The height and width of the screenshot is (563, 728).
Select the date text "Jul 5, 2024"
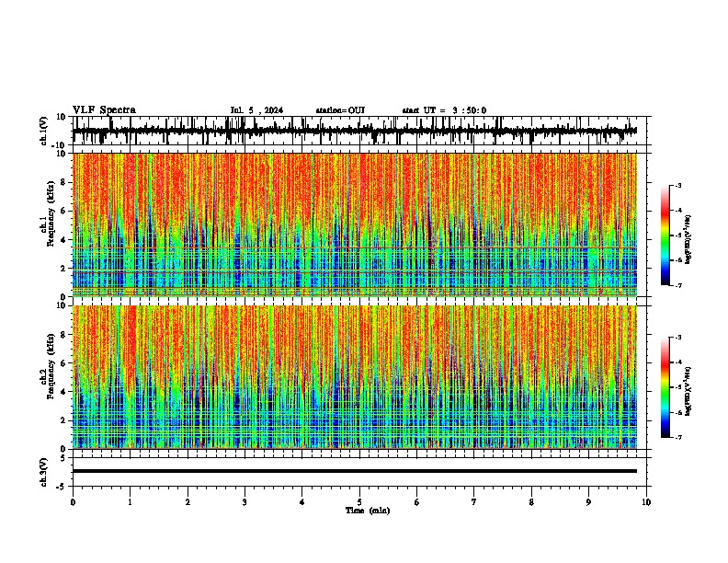tap(256, 110)
